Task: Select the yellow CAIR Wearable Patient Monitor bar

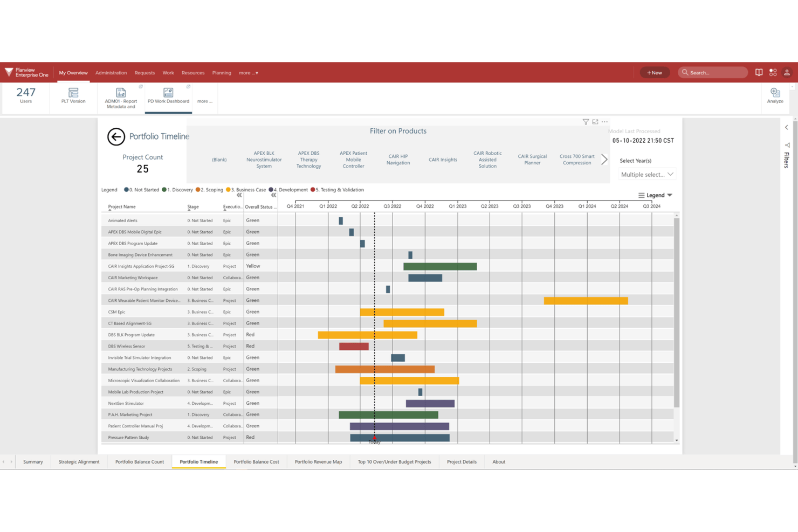Action: [586, 301]
